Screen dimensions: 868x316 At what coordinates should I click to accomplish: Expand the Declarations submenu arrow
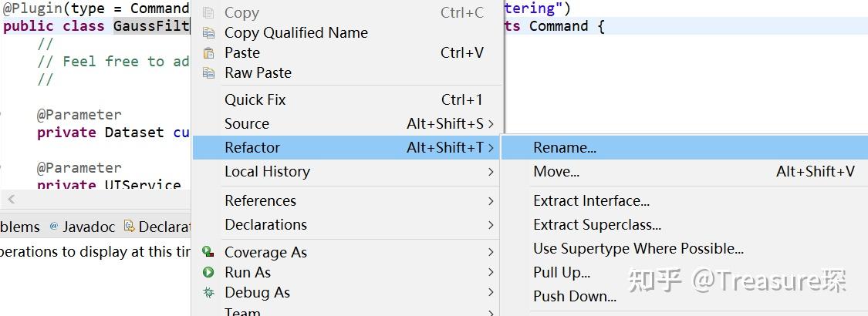pyautogui.click(x=491, y=224)
